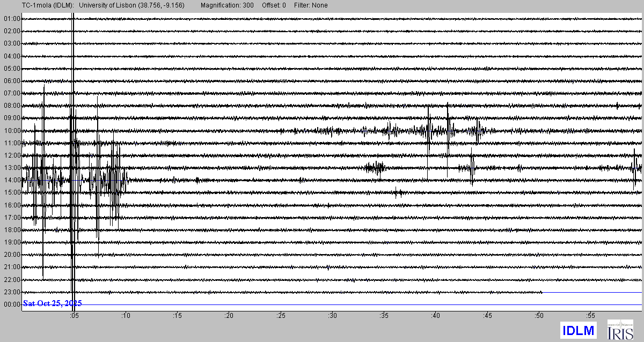This screenshot has width=644, height=342.
Task: Click the IRIS logo icon
Action: pyautogui.click(x=620, y=330)
